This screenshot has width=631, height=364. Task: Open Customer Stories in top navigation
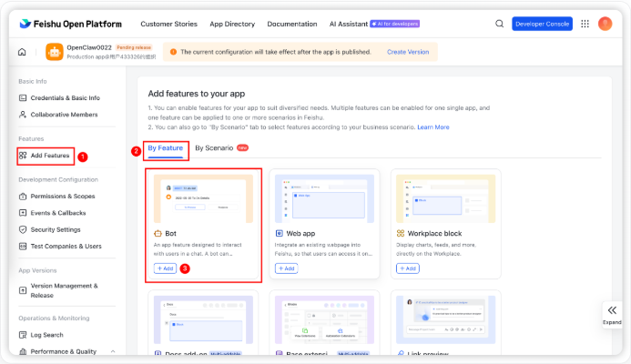pos(169,25)
